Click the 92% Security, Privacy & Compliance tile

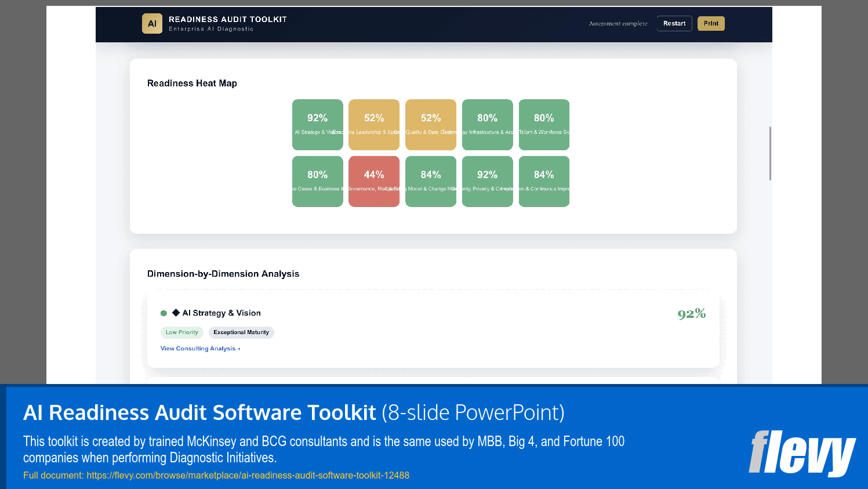[x=488, y=182]
